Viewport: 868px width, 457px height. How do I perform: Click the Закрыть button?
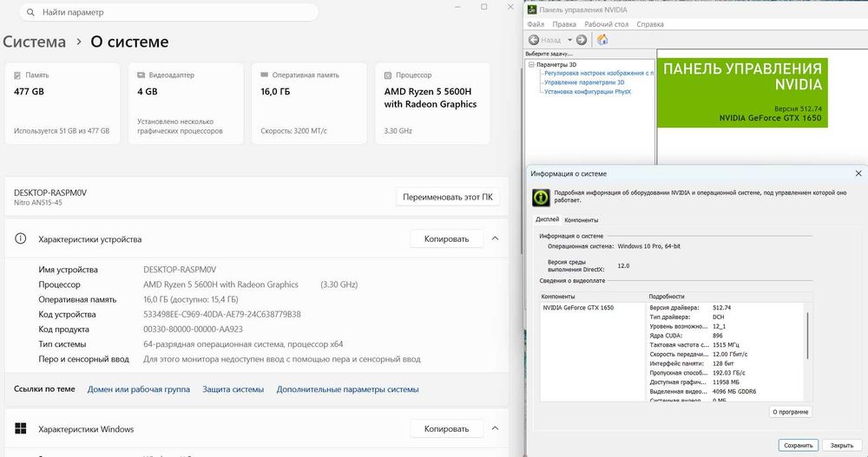click(x=841, y=445)
